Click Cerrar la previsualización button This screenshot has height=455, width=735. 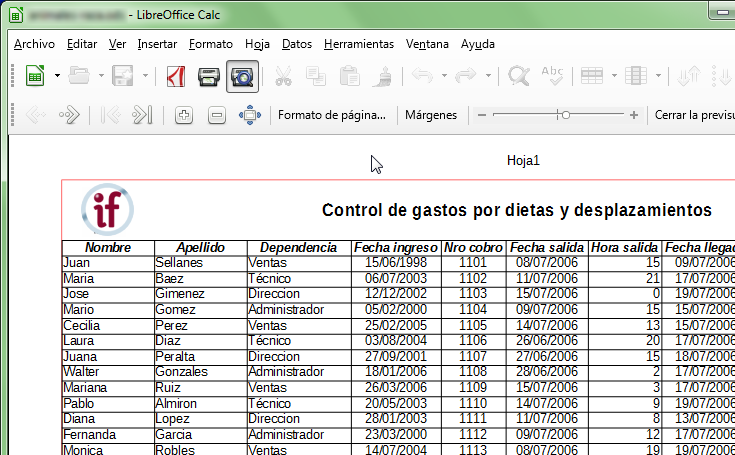click(695, 115)
